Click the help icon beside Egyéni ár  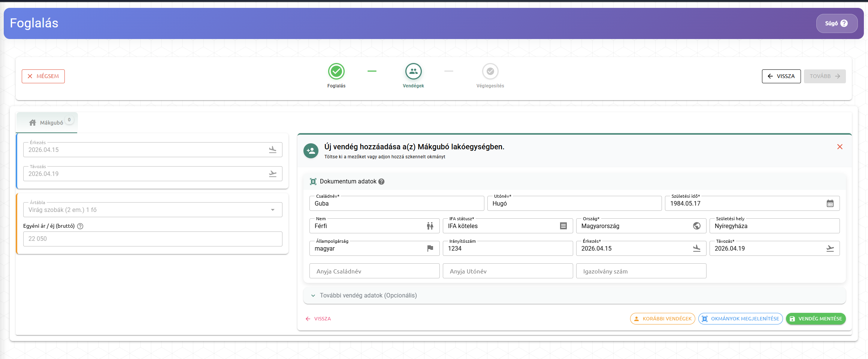[80, 226]
